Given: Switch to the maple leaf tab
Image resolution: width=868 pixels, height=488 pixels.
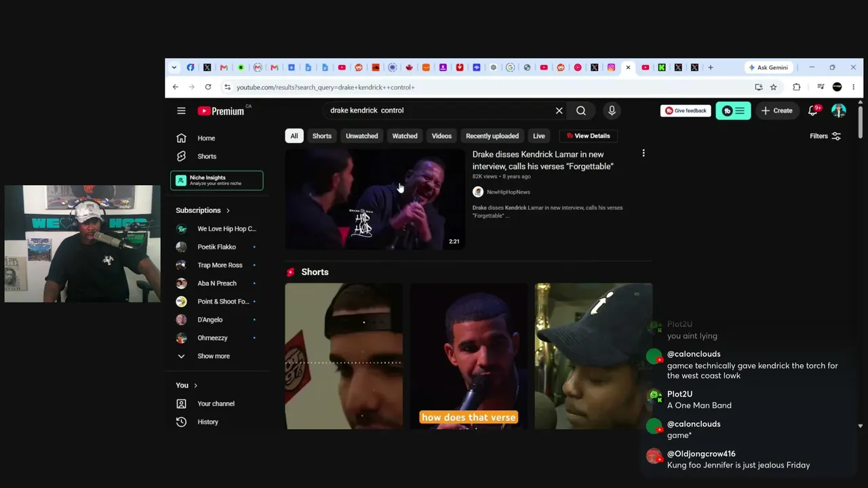Looking at the screenshot, I should pyautogui.click(x=409, y=67).
